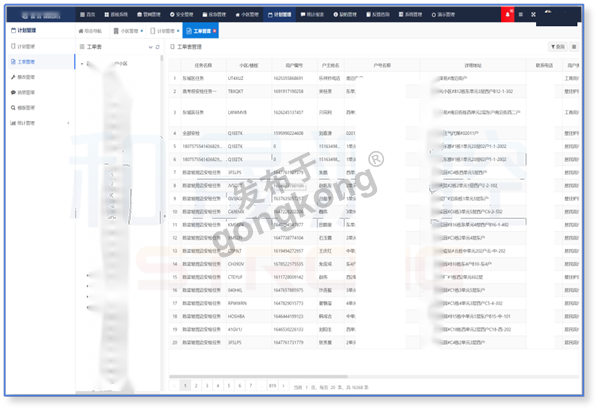Image resolution: width=600 pixels, height=411 pixels.
Task: Jump to last page 819
Action: 272,384
